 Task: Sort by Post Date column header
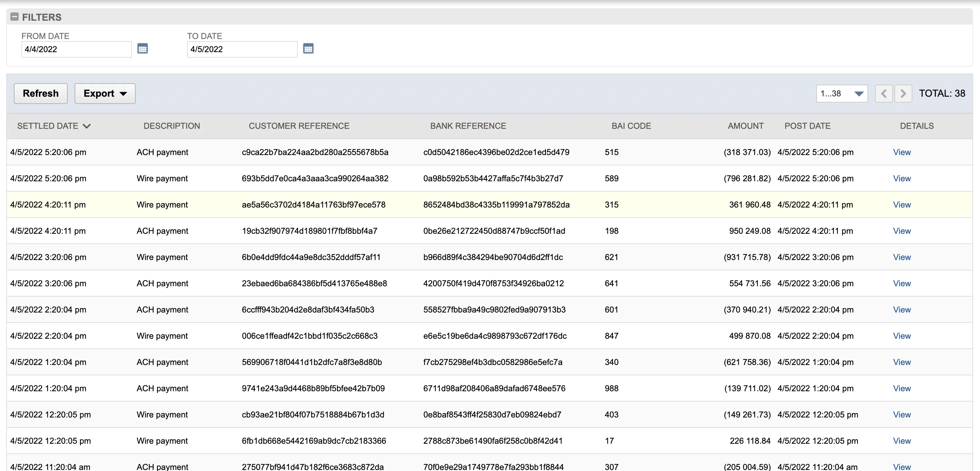[x=807, y=126]
